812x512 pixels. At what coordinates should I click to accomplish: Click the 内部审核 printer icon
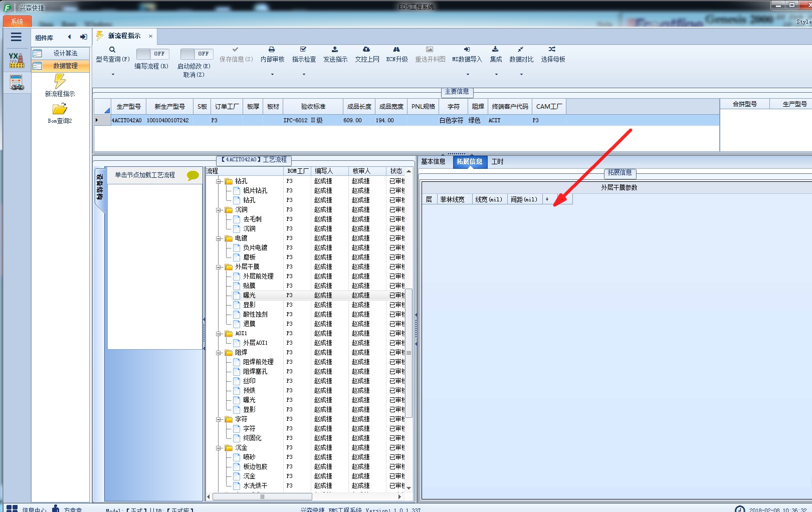click(272, 50)
